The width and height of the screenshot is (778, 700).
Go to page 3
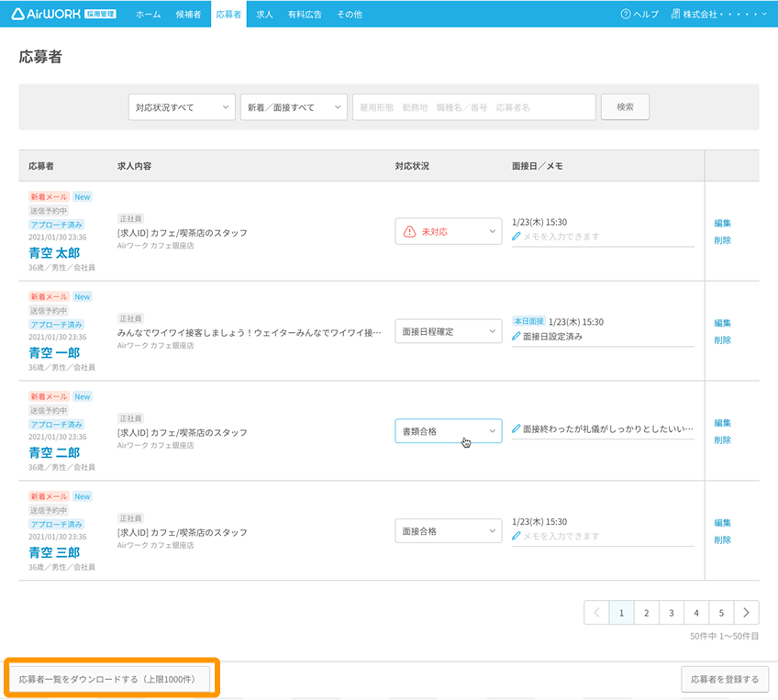(672, 613)
